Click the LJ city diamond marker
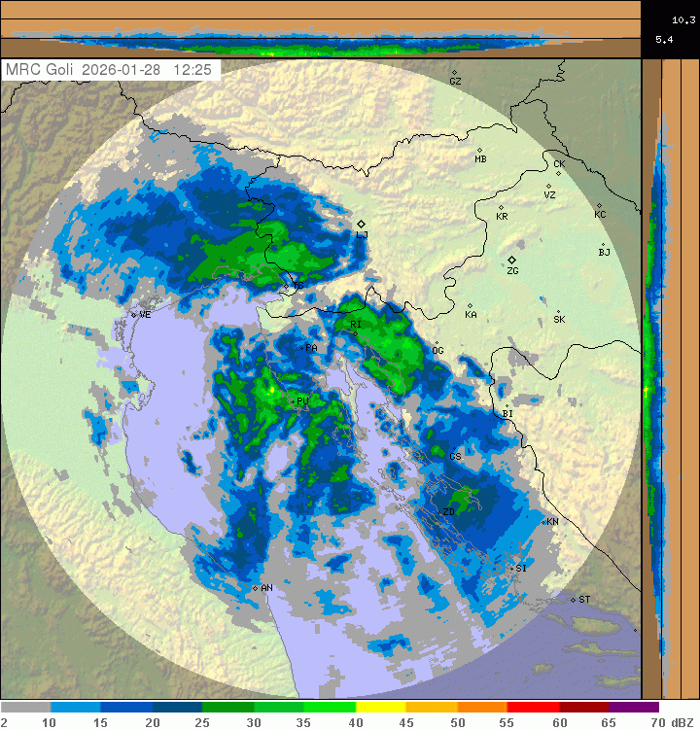Viewport: 700px width, 730px height. coord(362,224)
